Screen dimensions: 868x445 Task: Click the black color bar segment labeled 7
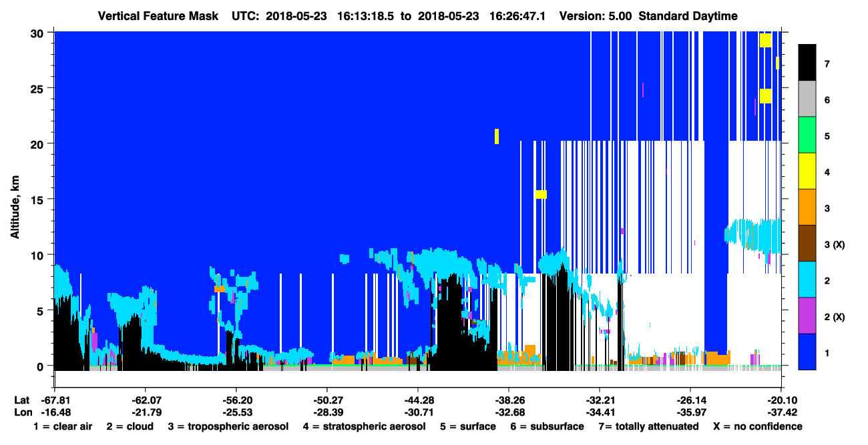point(807,63)
